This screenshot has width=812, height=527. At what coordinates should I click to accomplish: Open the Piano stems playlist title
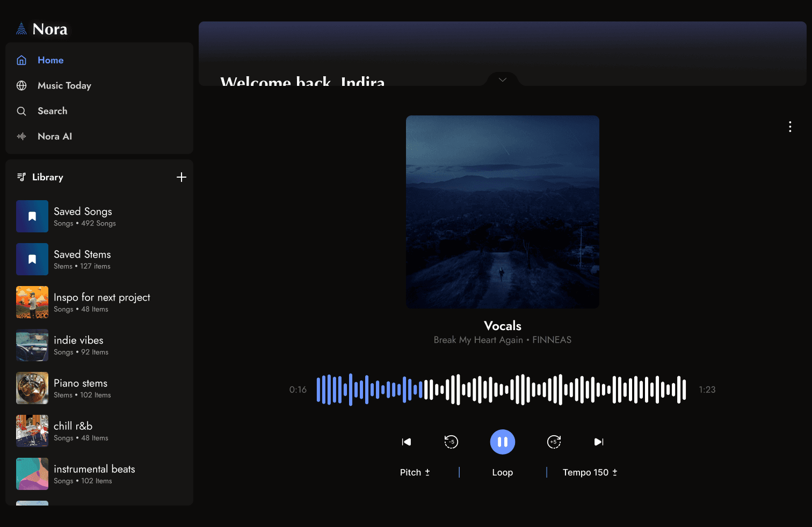pos(81,383)
